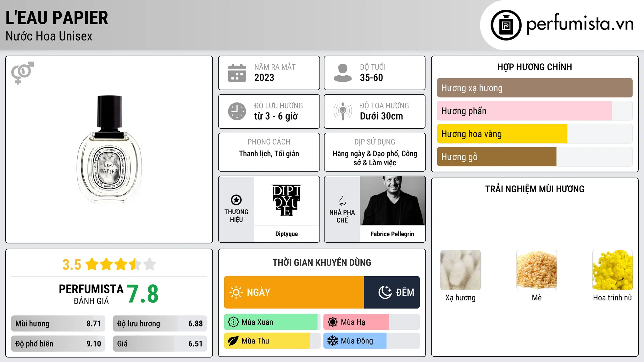The height and width of the screenshot is (362, 644).
Task: Click the Mùi hương 8.71 score bar
Action: click(x=58, y=324)
